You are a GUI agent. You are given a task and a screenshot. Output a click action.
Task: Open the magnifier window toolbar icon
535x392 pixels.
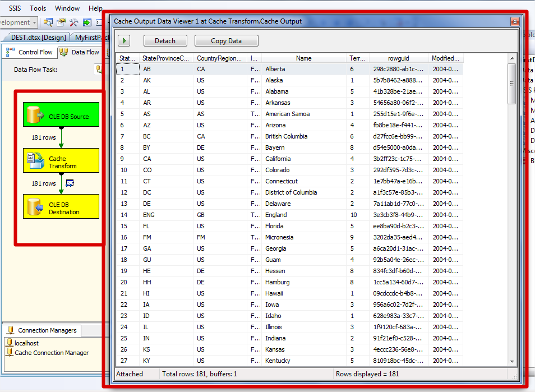[x=48, y=22]
